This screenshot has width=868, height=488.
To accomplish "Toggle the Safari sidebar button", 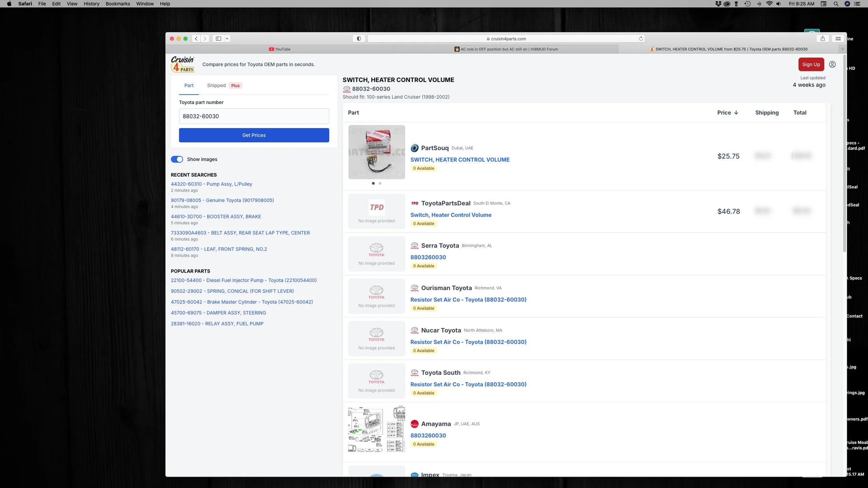I will click(x=218, y=39).
